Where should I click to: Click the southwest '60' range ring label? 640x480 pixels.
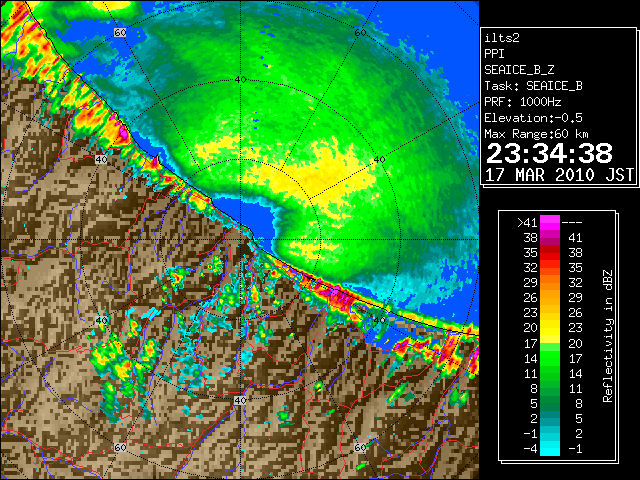120,448
